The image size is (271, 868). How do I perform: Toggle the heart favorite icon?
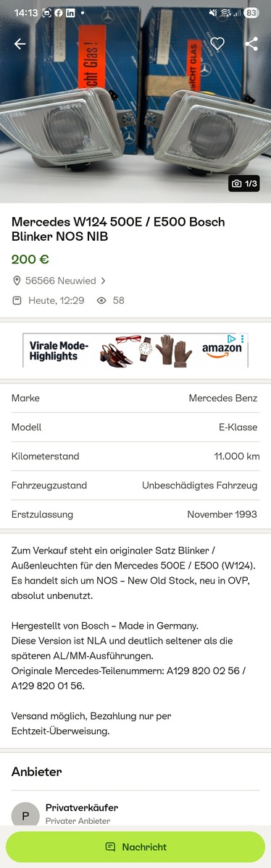point(217,44)
